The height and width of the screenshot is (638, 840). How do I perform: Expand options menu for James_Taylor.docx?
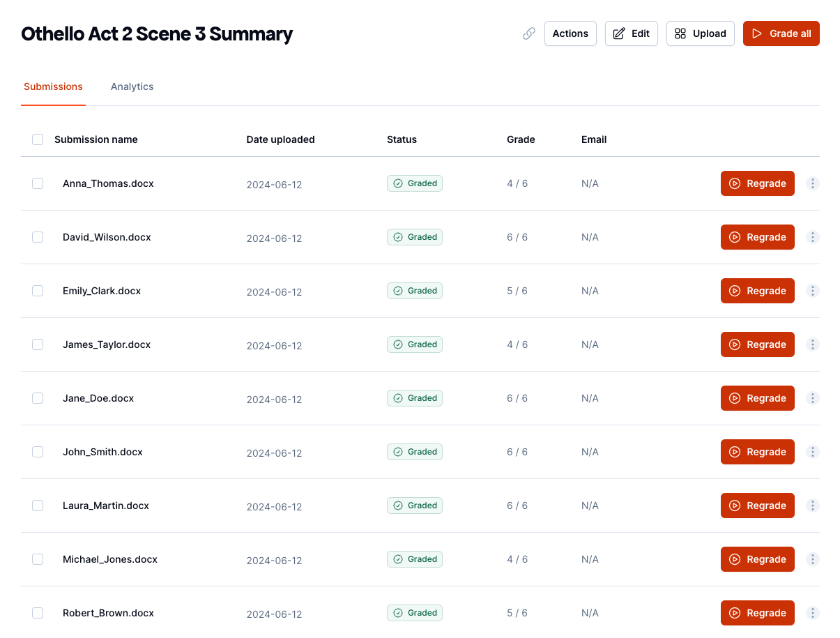(x=812, y=344)
